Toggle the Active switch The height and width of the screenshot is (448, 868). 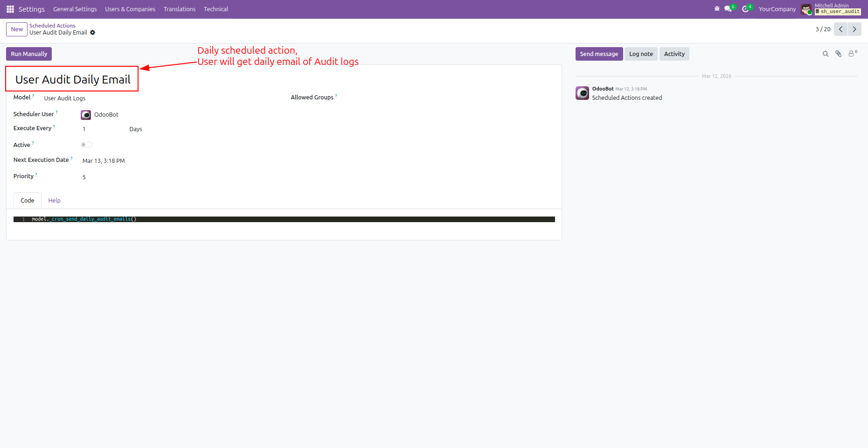86,145
